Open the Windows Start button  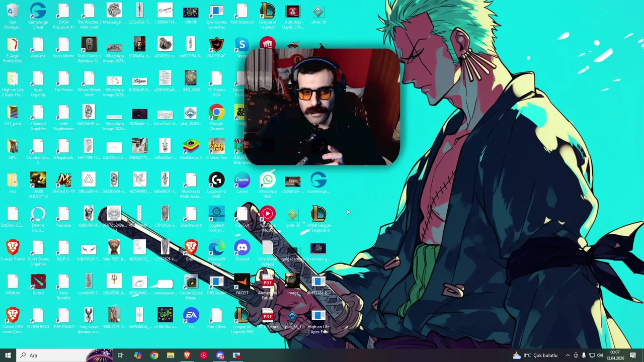8,355
